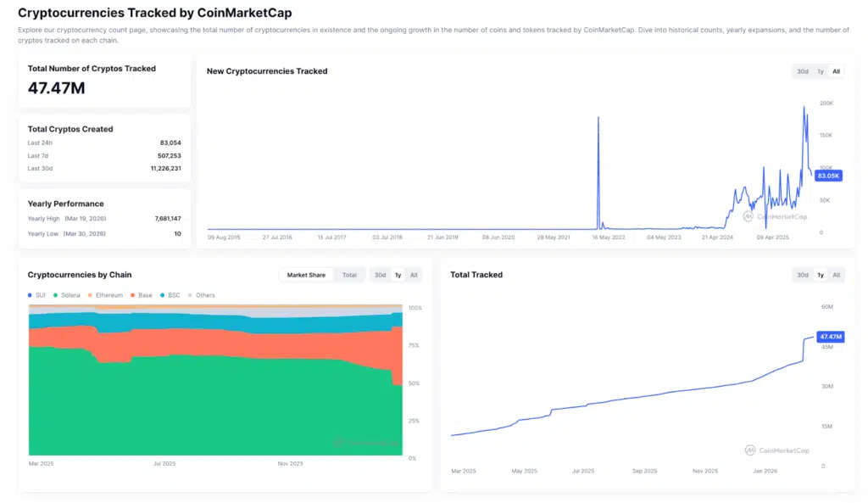Screen dimensions: 868x503
Task: Click the CoinMarketCap watermark on Total Tracked chart
Action: (x=776, y=450)
